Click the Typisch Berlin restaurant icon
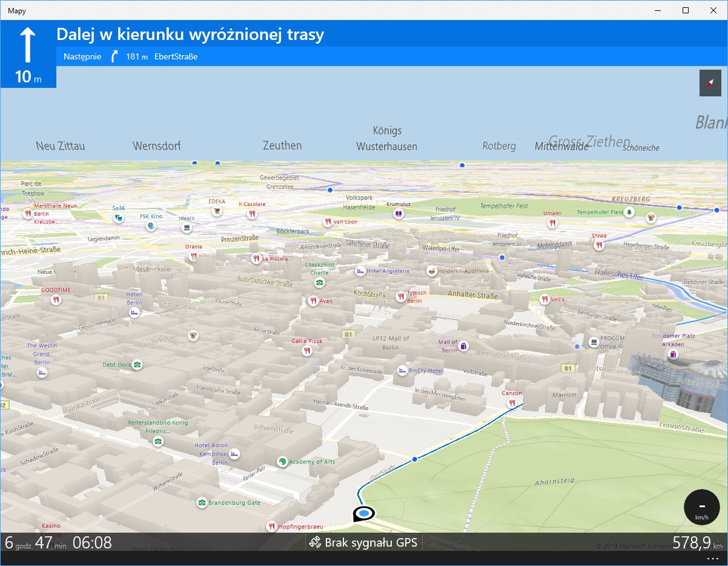The height and width of the screenshot is (566, 728). click(x=400, y=296)
